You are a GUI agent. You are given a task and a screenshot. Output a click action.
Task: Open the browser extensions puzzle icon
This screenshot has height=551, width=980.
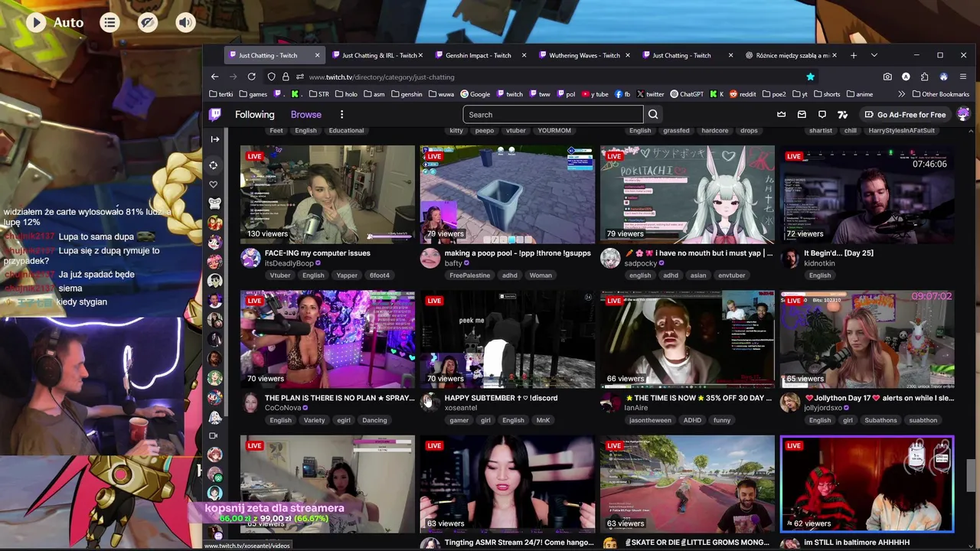925,77
